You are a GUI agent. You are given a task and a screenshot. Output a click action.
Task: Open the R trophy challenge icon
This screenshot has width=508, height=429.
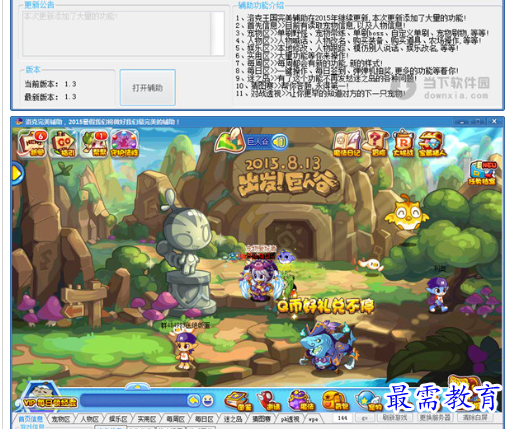tap(403, 143)
